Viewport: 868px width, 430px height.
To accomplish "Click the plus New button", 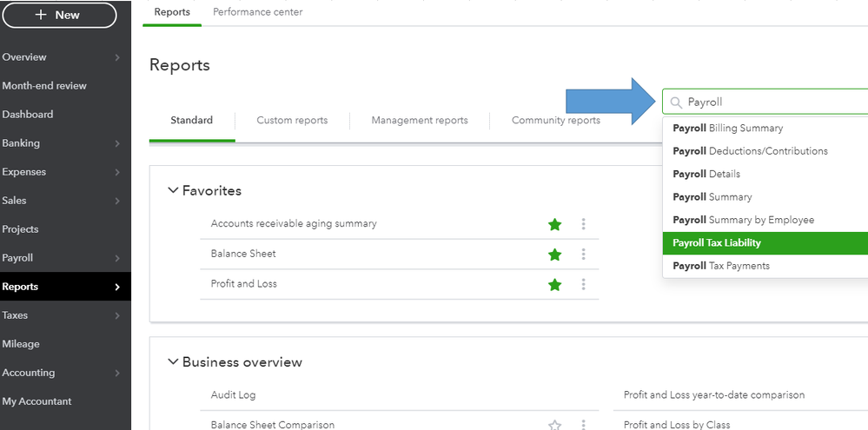I will (59, 15).
